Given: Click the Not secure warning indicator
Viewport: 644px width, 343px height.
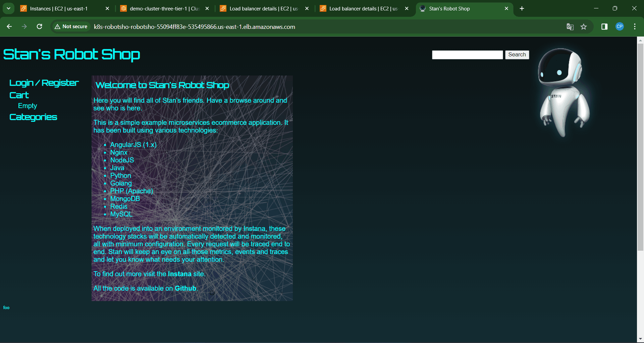Looking at the screenshot, I should click(71, 27).
